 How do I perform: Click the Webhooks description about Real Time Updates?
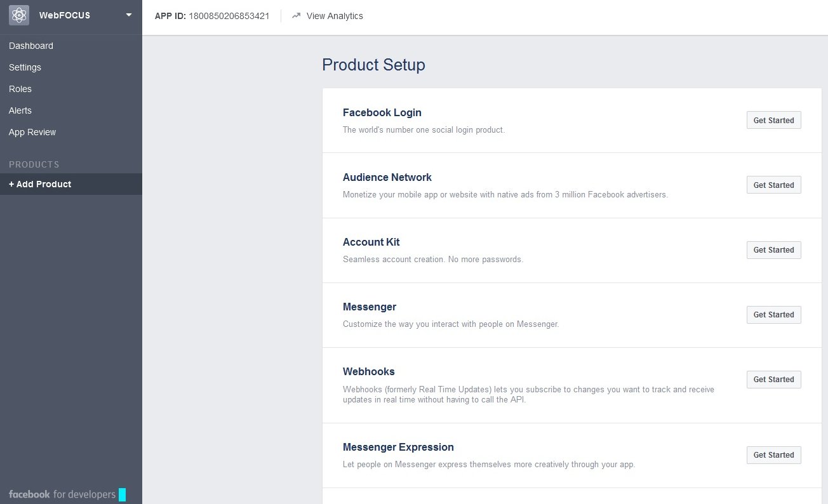(x=528, y=394)
